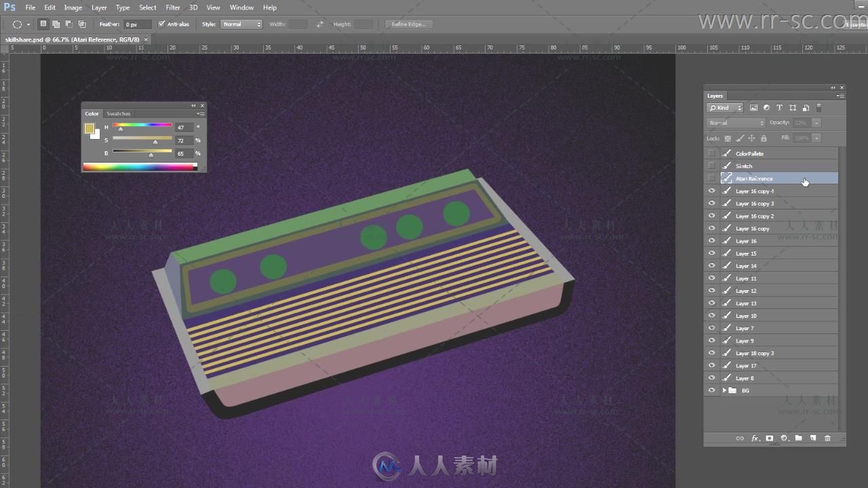This screenshot has height=488, width=868.
Task: Open the Style dropdown
Action: point(241,24)
